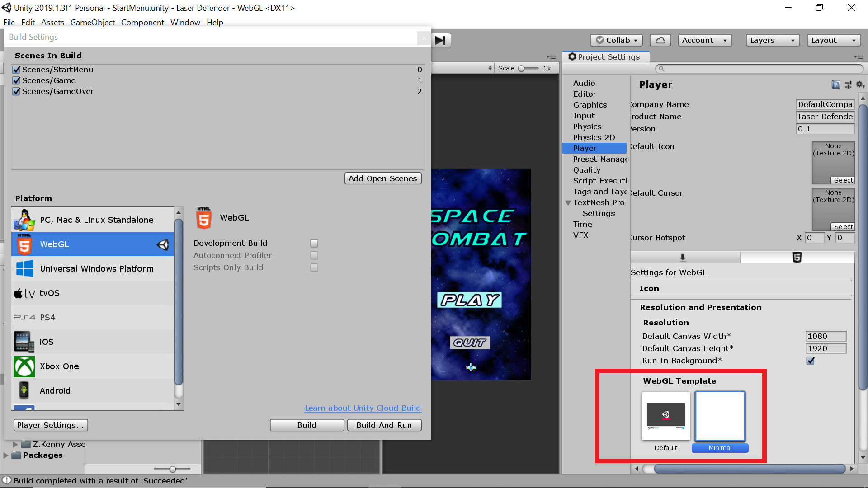Image resolution: width=868 pixels, height=488 pixels.
Task: Open the Collab dropdown
Action: [617, 40]
